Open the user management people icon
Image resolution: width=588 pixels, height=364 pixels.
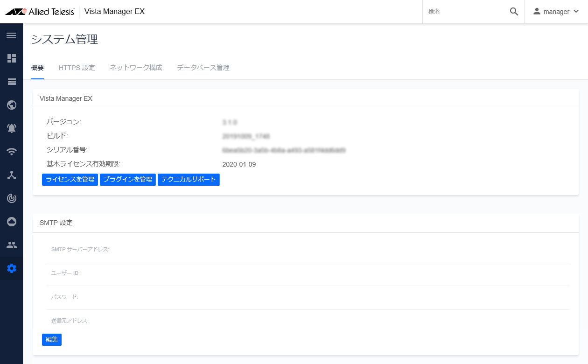(11, 245)
